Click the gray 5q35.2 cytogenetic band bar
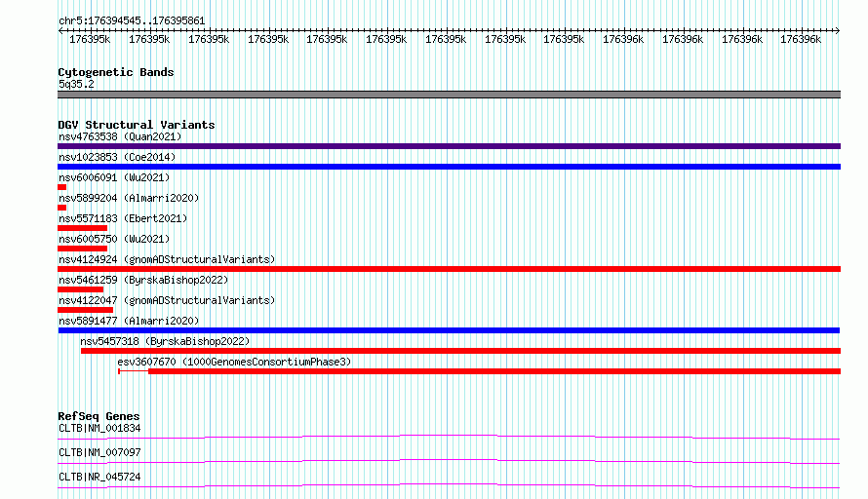This screenshot has height=499, width=868. (449, 95)
